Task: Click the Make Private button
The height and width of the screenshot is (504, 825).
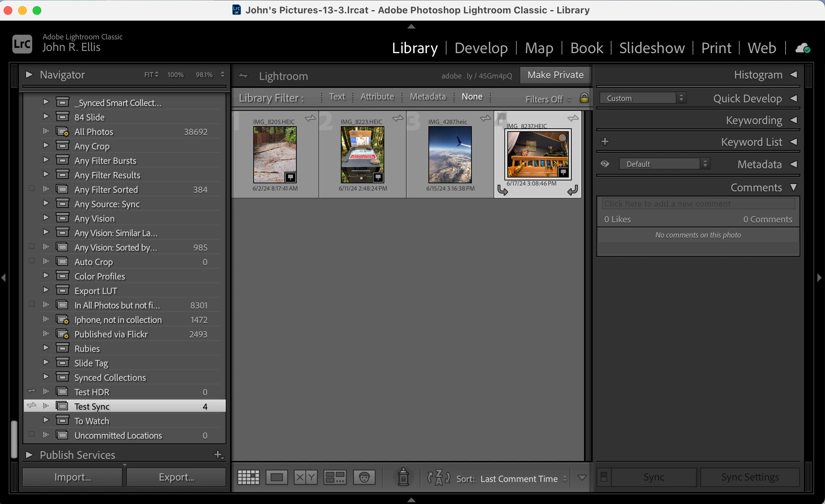Action: pyautogui.click(x=555, y=75)
